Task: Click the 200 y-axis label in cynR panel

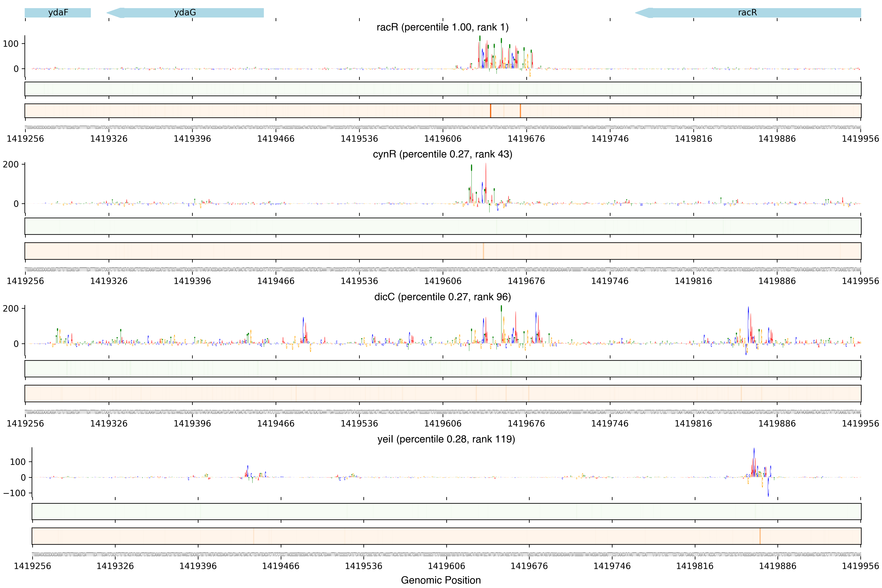Action: (x=10, y=165)
